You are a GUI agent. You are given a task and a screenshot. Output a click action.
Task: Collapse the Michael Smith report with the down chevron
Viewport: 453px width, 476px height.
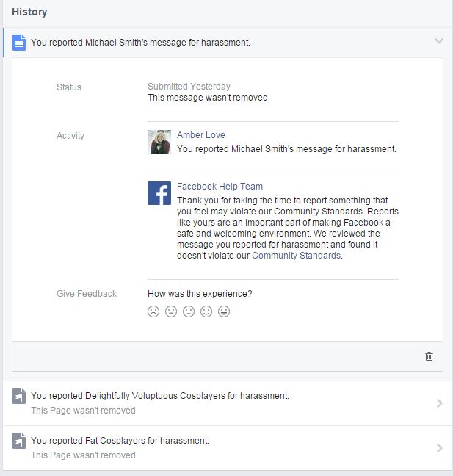tap(439, 40)
